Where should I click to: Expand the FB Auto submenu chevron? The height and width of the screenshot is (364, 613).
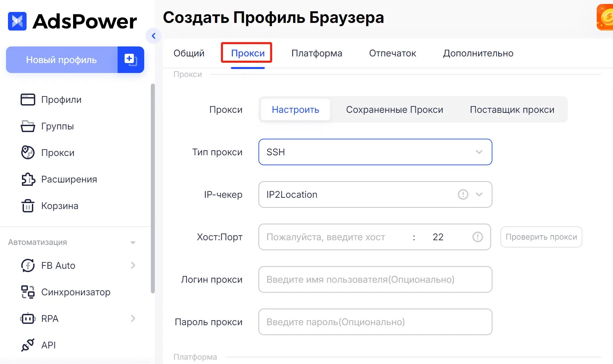click(133, 265)
